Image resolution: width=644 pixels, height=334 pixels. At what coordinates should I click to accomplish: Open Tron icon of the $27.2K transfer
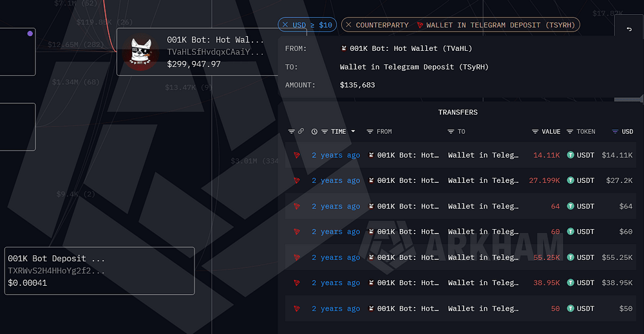pos(296,181)
